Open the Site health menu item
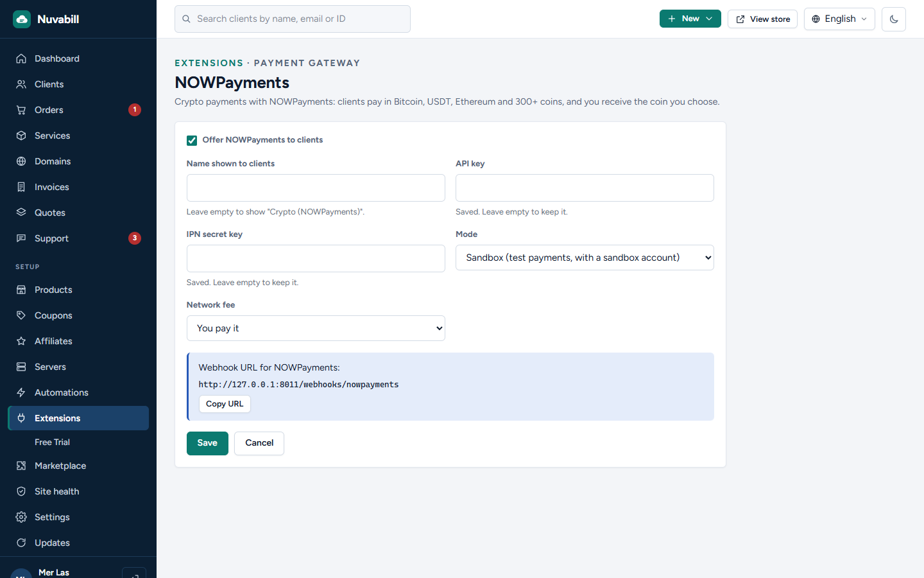The width and height of the screenshot is (924, 578). tap(78, 491)
